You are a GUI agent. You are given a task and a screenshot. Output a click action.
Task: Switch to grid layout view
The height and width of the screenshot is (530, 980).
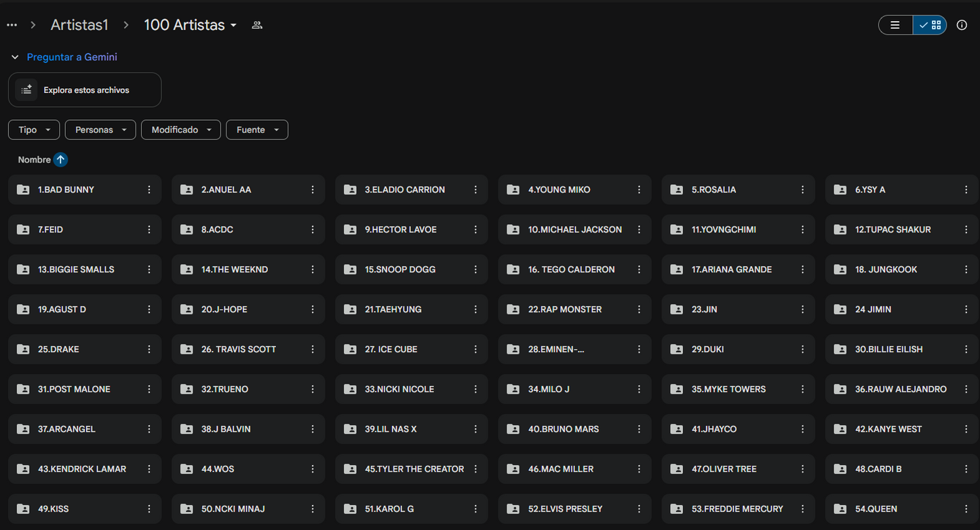(930, 25)
